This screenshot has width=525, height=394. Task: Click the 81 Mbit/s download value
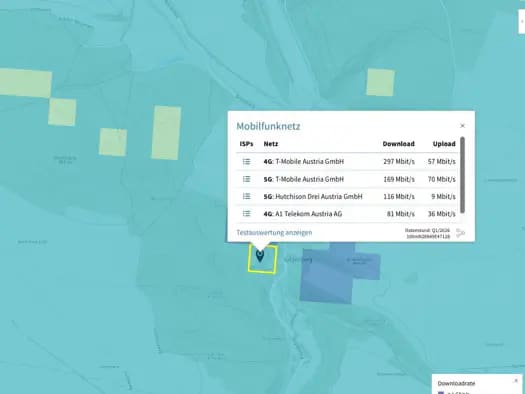pos(400,214)
